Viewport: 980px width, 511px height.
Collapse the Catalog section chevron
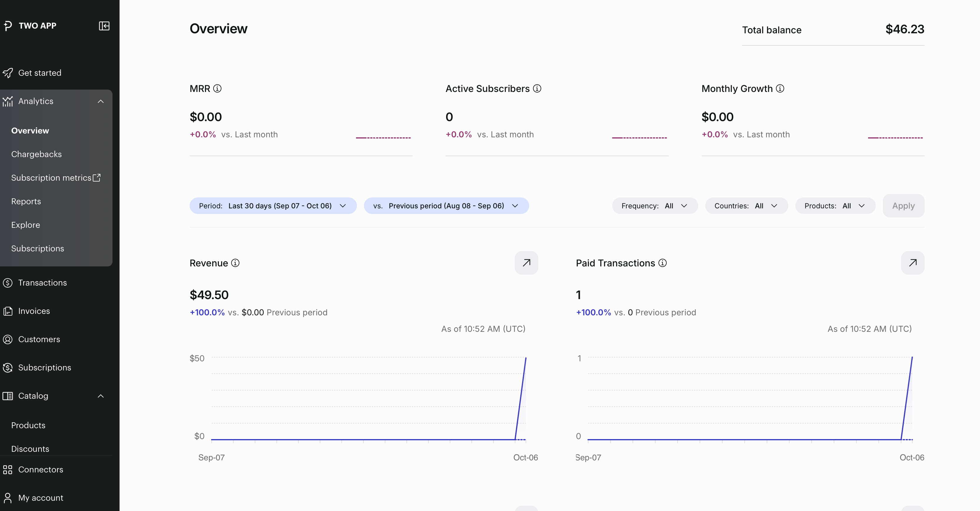100,396
